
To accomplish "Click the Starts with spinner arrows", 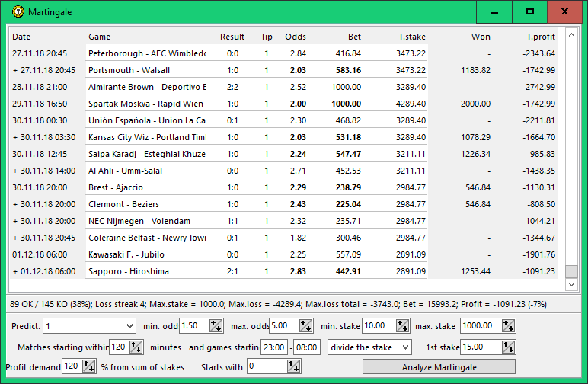I will point(295,366).
